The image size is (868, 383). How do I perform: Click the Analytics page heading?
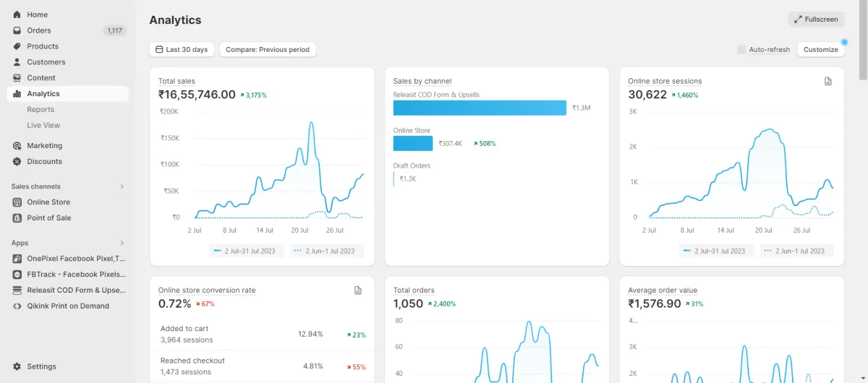pyautogui.click(x=175, y=20)
